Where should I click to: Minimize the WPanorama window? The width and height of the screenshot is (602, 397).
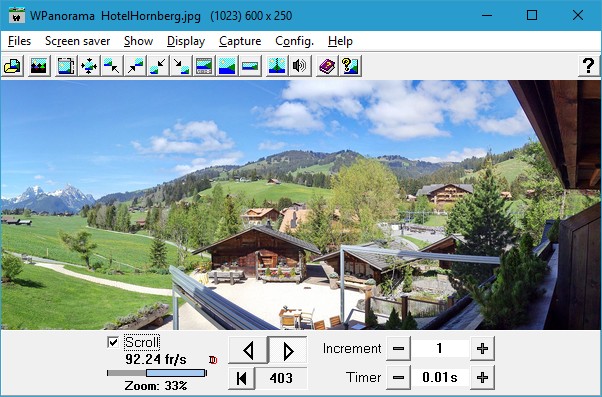487,15
